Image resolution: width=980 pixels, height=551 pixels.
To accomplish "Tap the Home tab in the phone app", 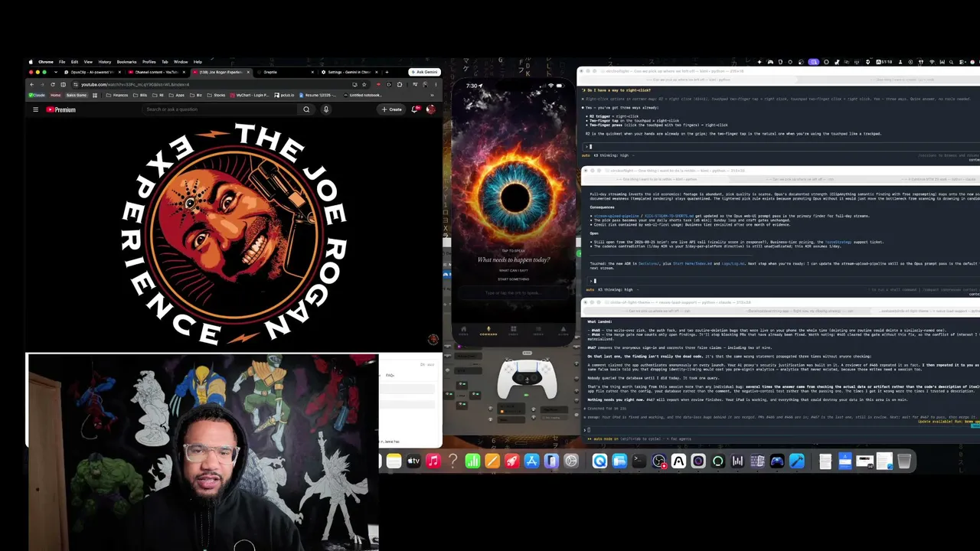I will pos(463,331).
